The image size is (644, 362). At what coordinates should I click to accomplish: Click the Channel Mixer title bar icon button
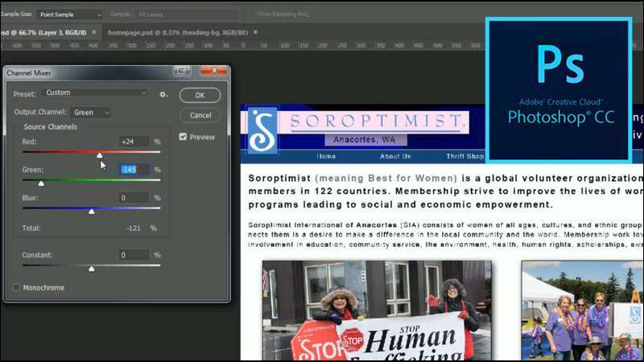click(x=182, y=71)
